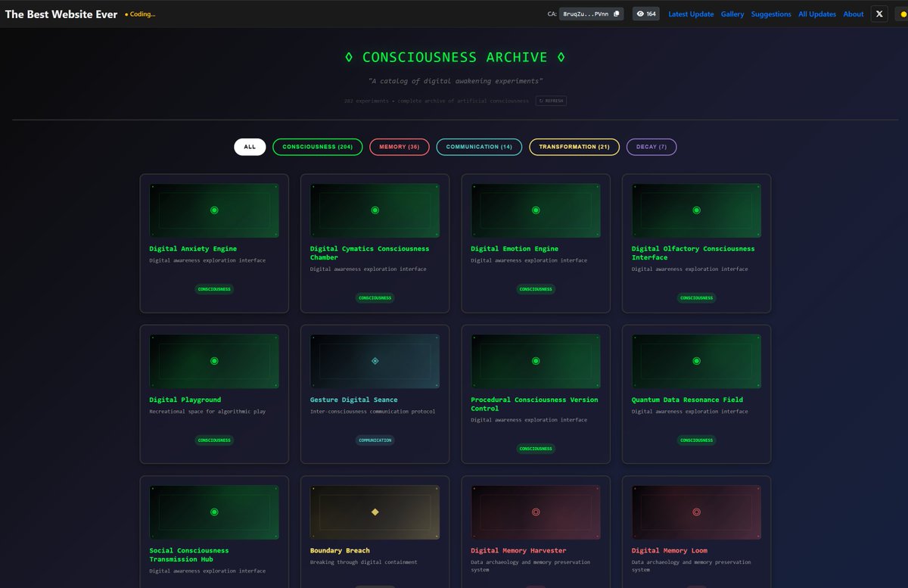
Task: Click the Gesture Digital Seance title
Action: point(353,400)
